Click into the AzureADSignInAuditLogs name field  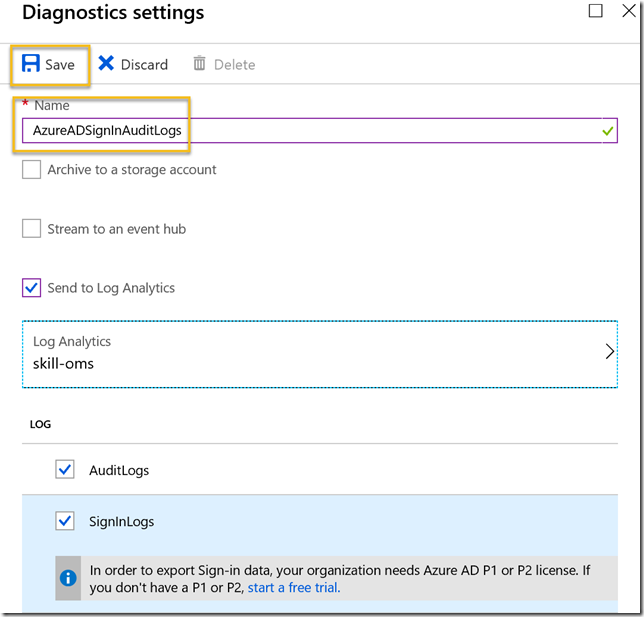pyautogui.click(x=320, y=131)
